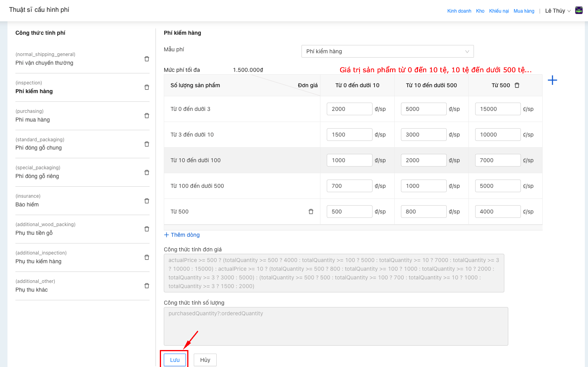Delete the Phụ thu khác entry
588x367 pixels.
click(147, 286)
